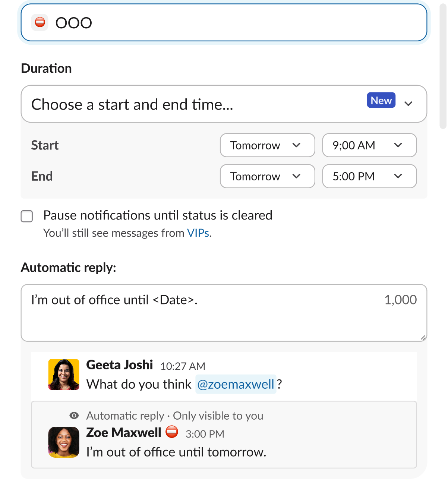Open the 9:00 AM start time dropdown

[369, 145]
